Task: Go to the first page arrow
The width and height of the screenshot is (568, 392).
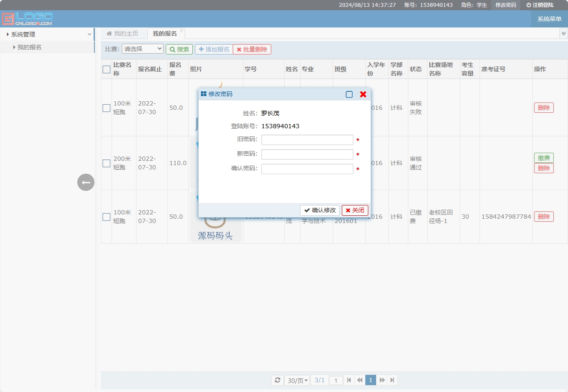Action: [349, 380]
